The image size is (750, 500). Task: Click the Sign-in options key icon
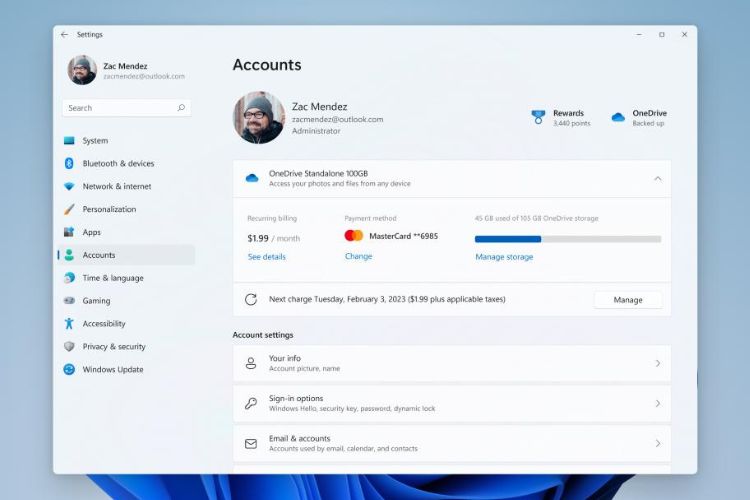tap(251, 403)
